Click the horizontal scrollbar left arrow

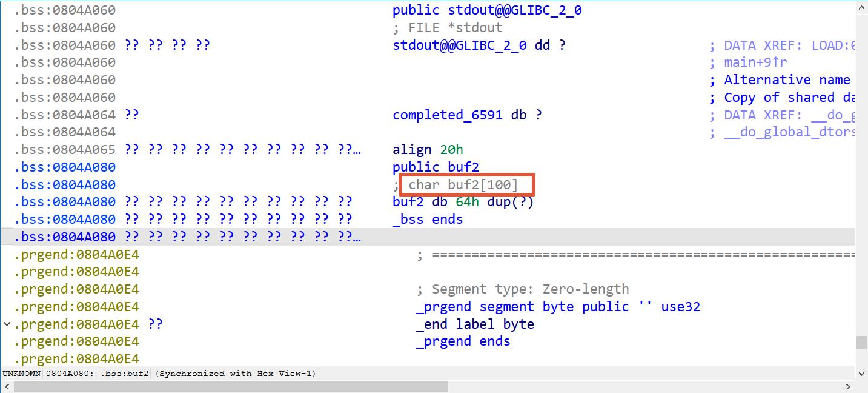7,386
